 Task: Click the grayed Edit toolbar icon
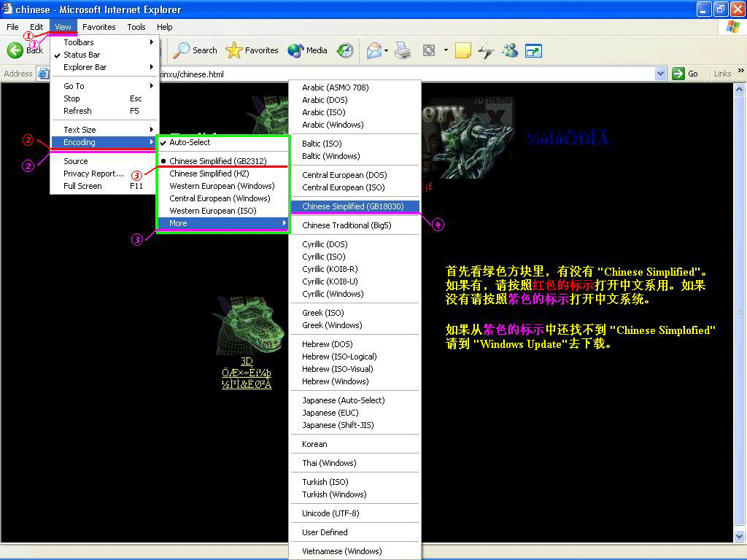(429, 50)
